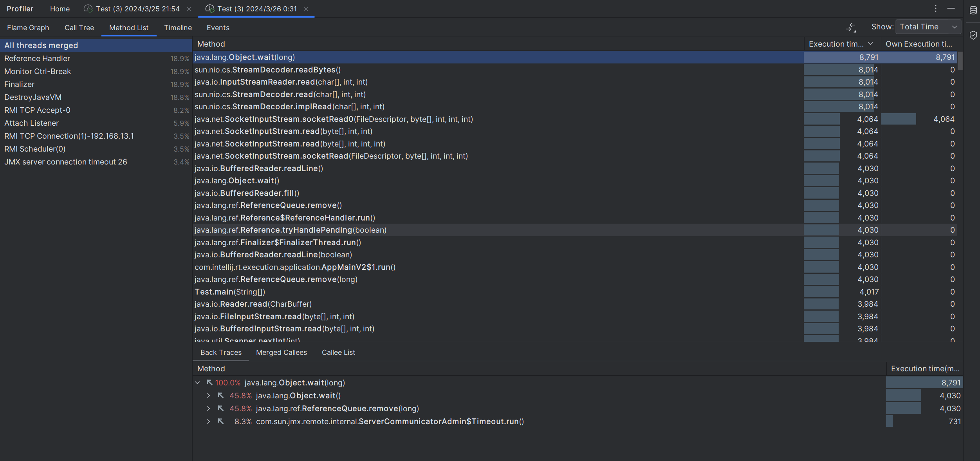Image resolution: width=980 pixels, height=461 pixels.
Task: Open the three-dot profiler options menu
Action: 936,8
